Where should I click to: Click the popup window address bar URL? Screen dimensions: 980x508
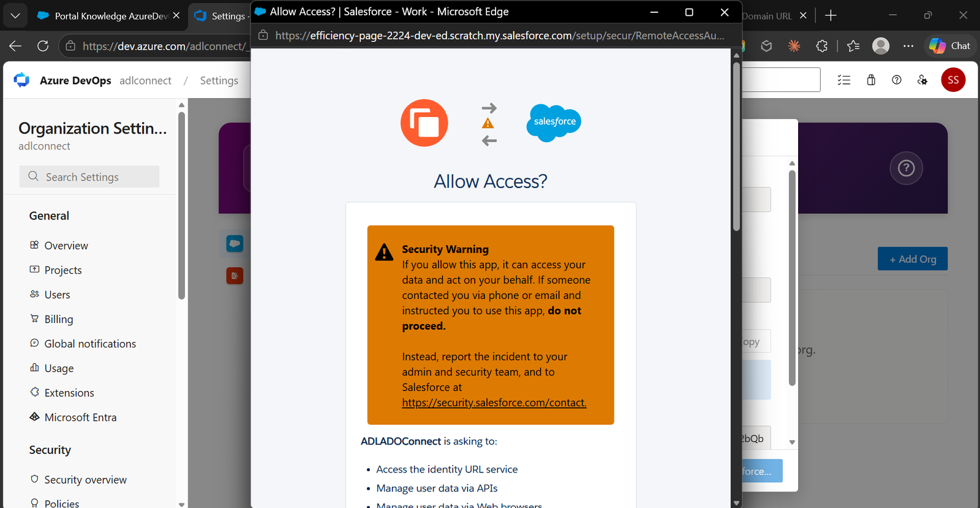[499, 36]
